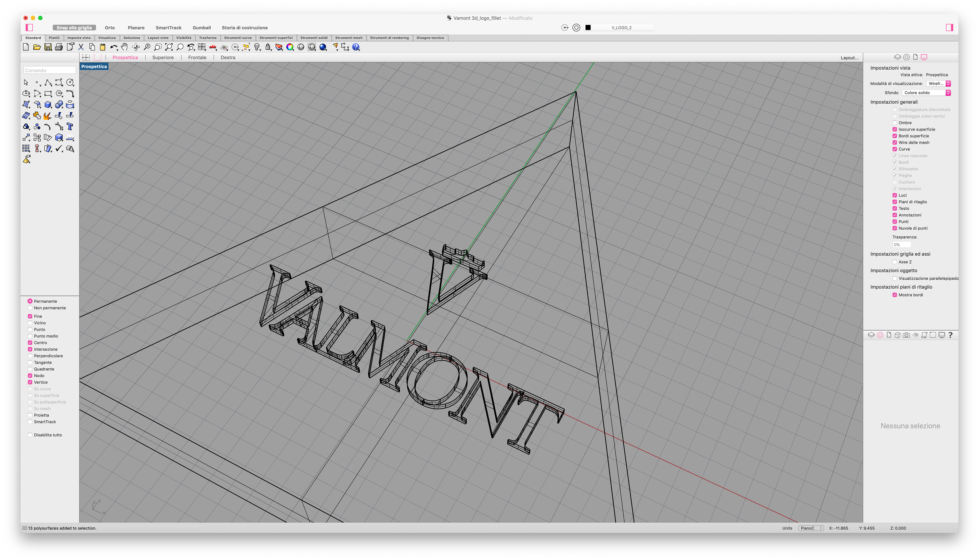
Task: Click the lock objects padlock icon
Action: coord(268,47)
